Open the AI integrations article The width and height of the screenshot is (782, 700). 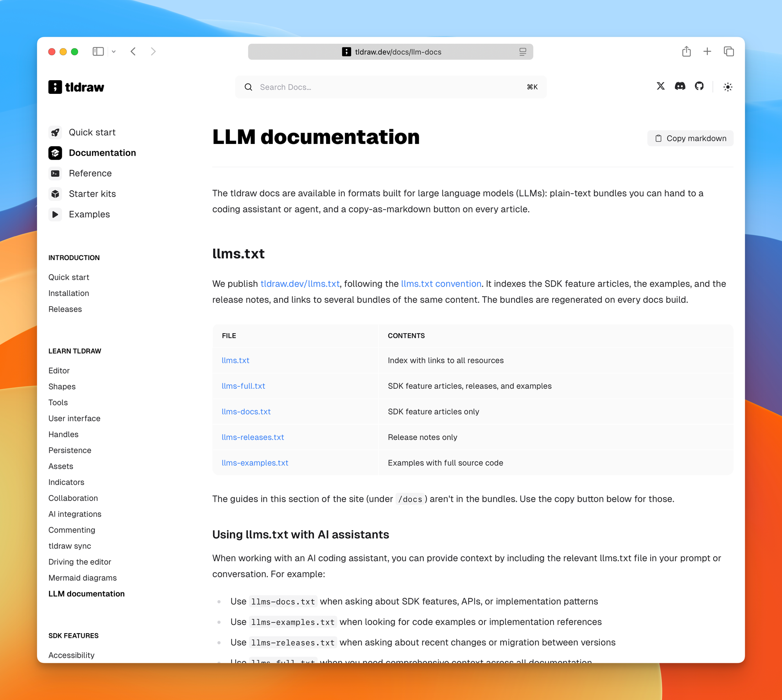(x=75, y=514)
